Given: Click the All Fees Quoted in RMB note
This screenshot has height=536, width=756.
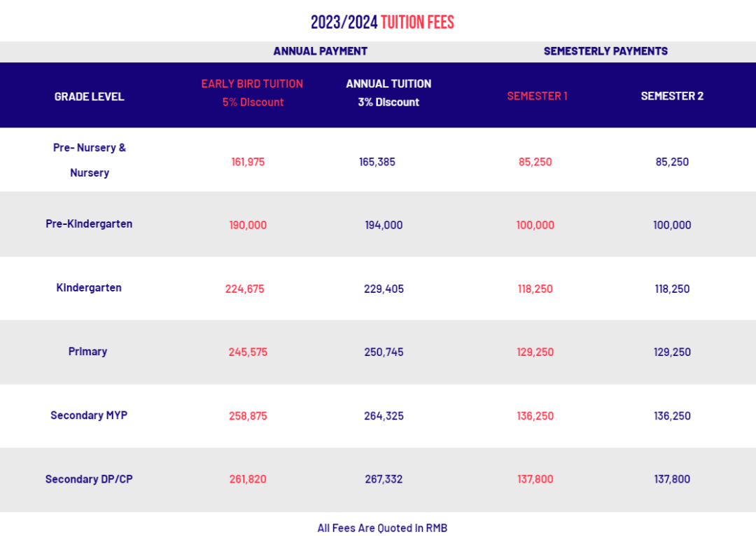Looking at the screenshot, I should coord(382,528).
